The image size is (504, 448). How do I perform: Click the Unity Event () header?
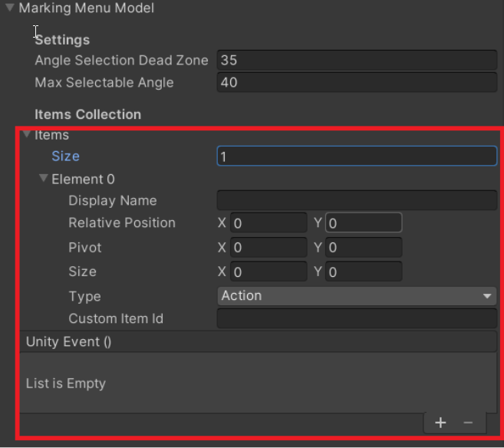(258, 341)
